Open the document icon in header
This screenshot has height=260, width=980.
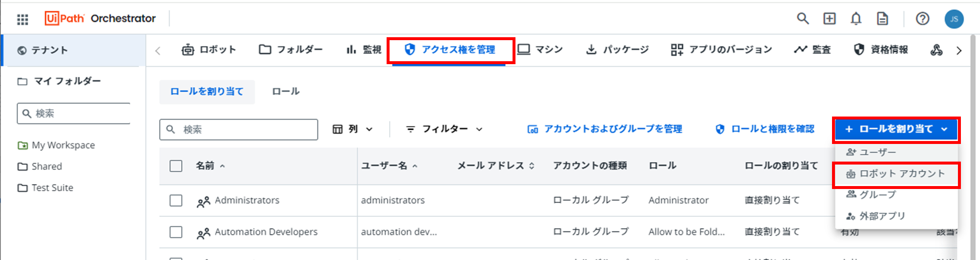pyautogui.click(x=882, y=19)
